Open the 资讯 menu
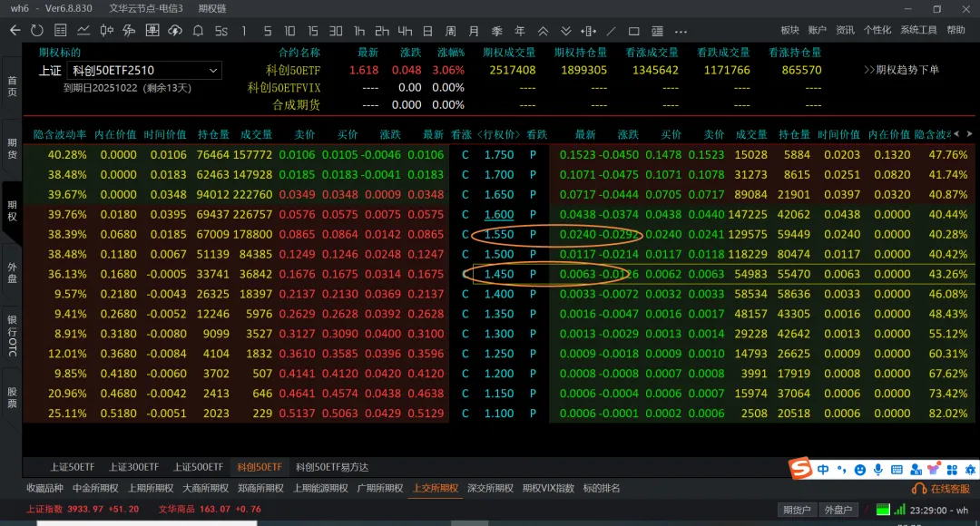Viewport: 980px width, 526px height. 845,30
